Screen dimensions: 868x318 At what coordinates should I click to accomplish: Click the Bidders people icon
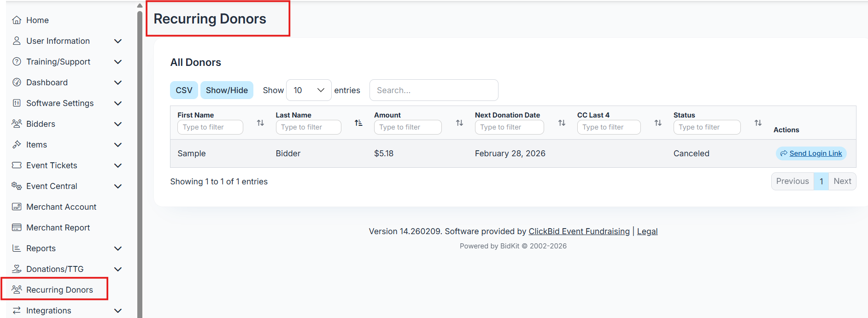[17, 124]
